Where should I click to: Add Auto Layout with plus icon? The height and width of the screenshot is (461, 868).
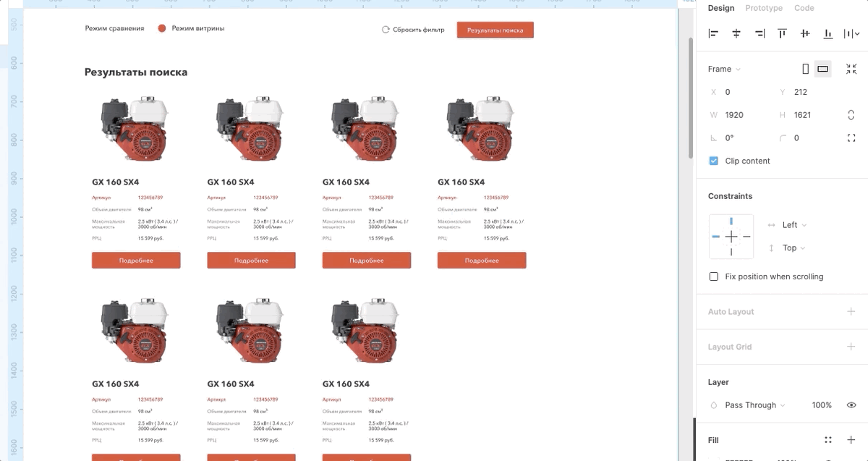(x=851, y=312)
